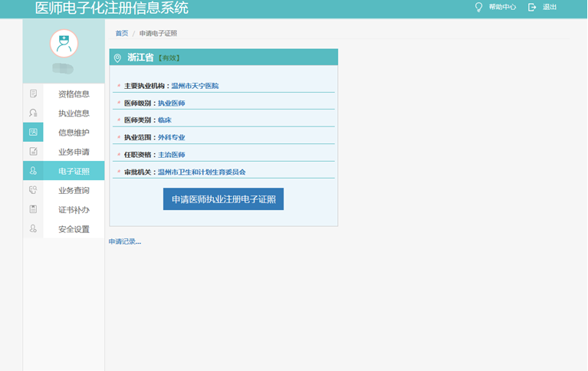Select 执业信息 in the sidebar
Screen dimensions: 588x371
coord(74,113)
